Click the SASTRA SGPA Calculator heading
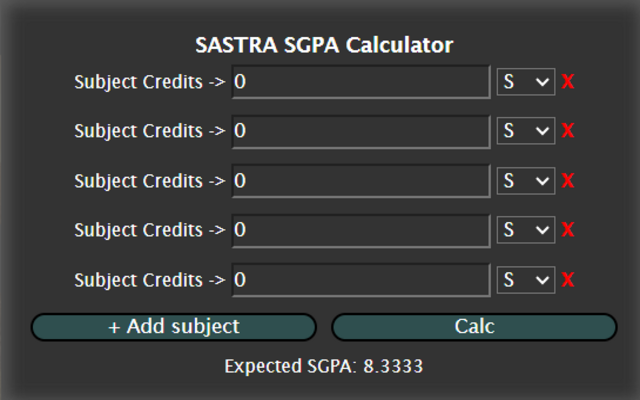This screenshot has height=400, width=640. click(323, 45)
